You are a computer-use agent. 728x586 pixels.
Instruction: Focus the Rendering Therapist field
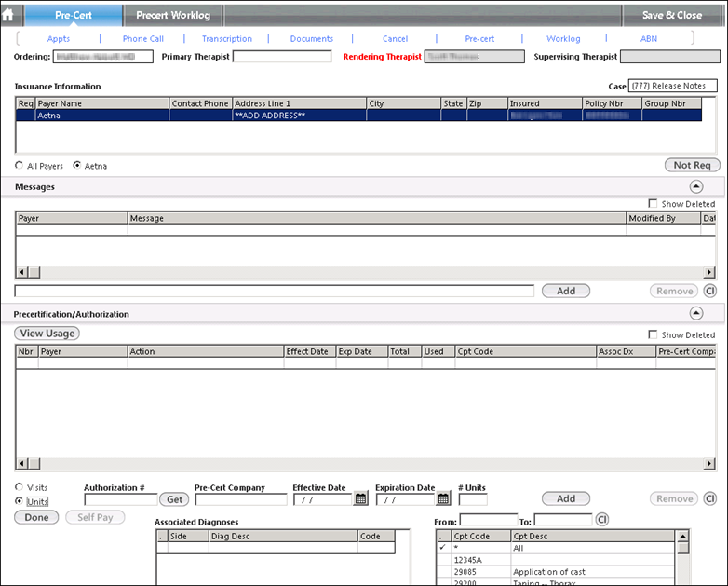[475, 57]
